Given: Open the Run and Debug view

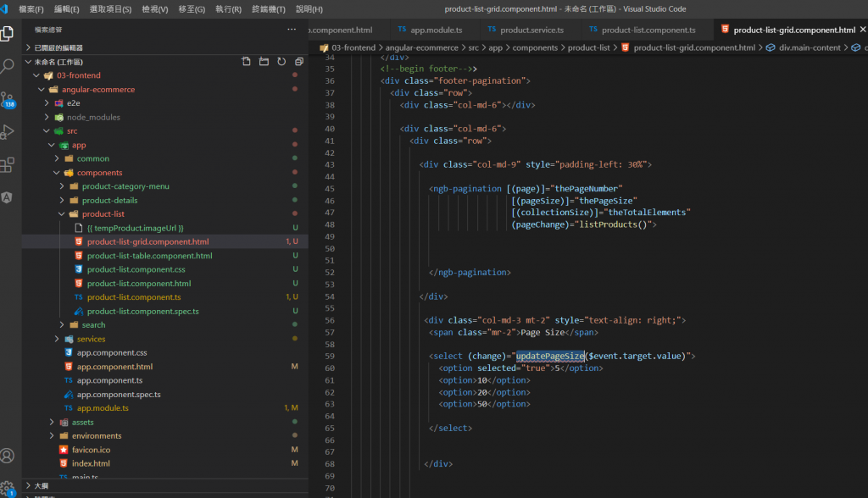Looking at the screenshot, I should [8, 132].
